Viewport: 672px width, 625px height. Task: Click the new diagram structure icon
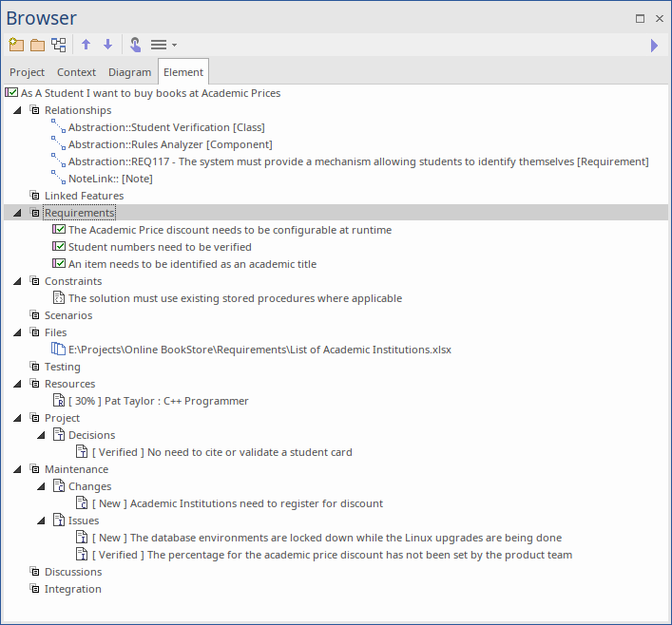coord(59,45)
